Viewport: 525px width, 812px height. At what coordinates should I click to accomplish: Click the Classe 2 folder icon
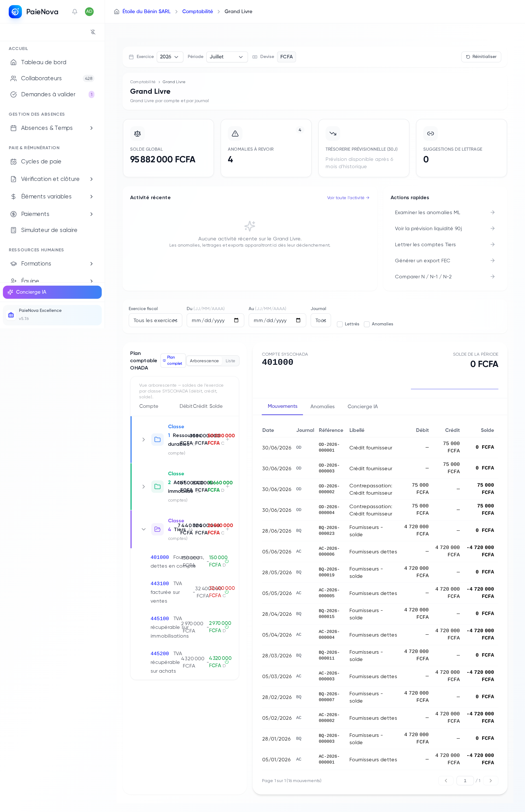(x=157, y=487)
